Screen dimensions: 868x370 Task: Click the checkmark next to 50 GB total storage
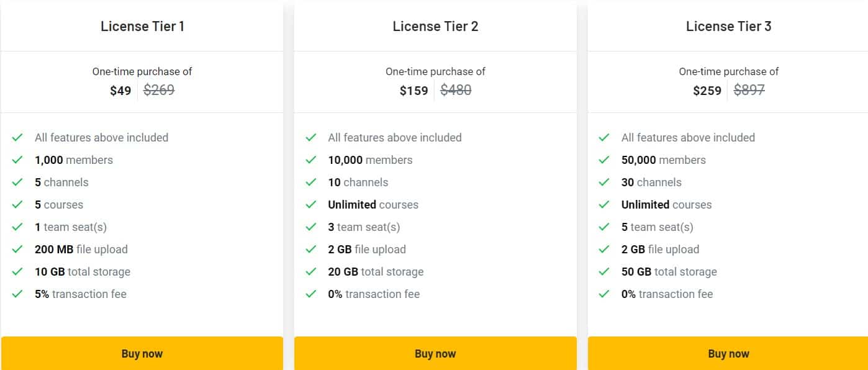[x=604, y=271]
